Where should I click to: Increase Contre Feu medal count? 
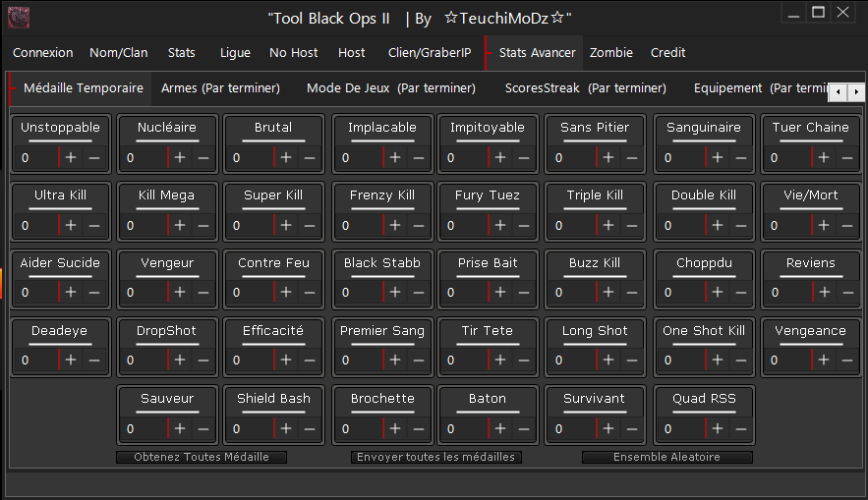click(x=286, y=292)
